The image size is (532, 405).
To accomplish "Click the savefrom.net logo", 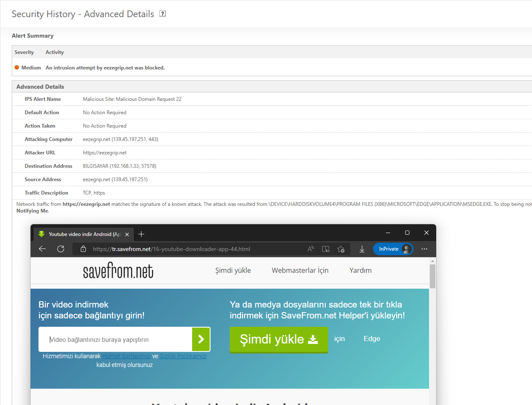I will (x=118, y=270).
